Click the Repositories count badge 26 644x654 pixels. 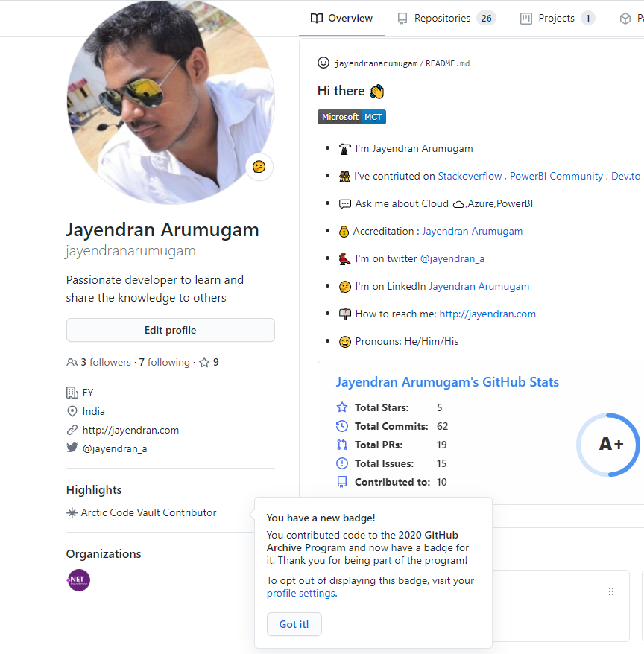point(486,19)
